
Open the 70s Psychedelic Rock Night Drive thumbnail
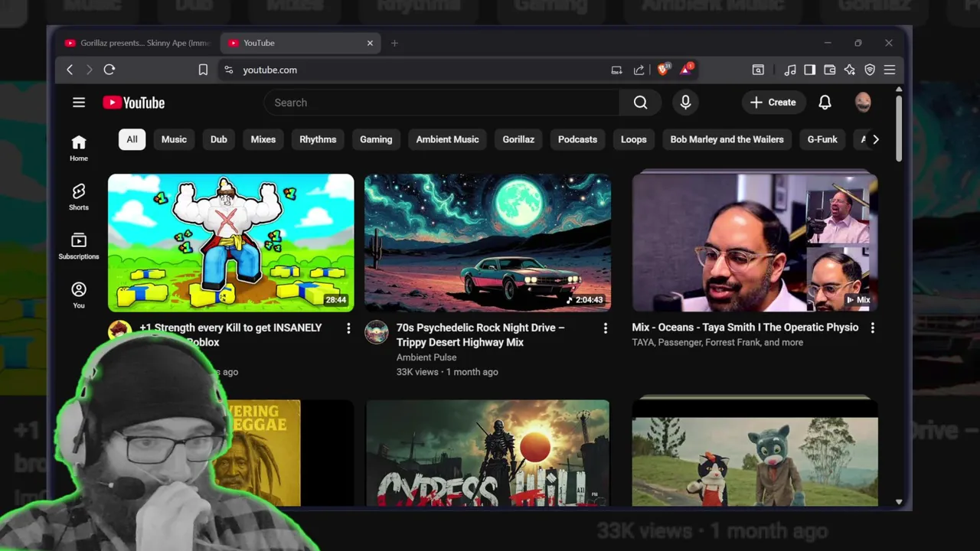pyautogui.click(x=488, y=243)
